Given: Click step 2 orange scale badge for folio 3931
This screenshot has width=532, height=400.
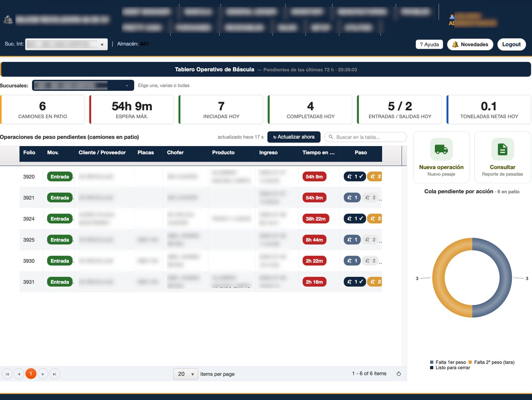Looking at the screenshot, I should (375, 282).
